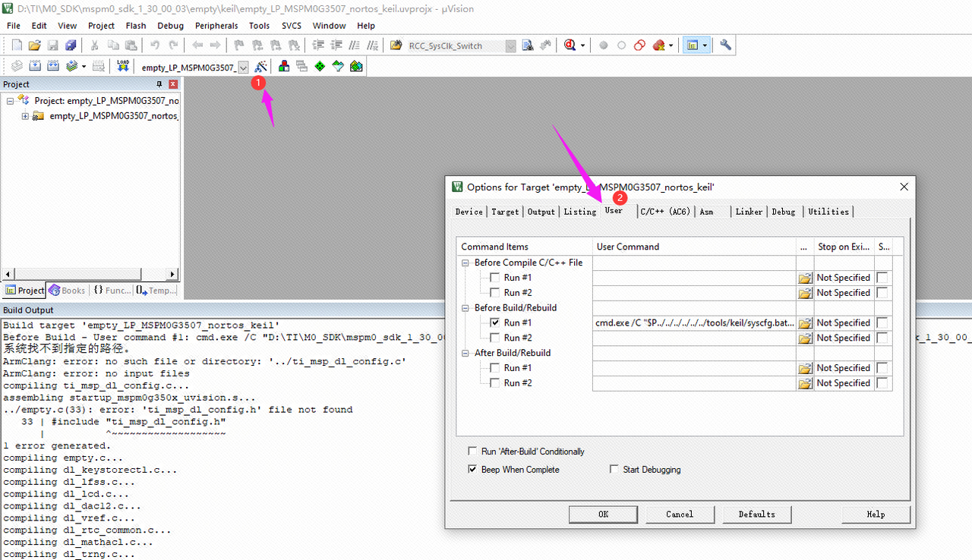
Task: Collapse Before Compile C/C++ File group
Action: pos(465,263)
